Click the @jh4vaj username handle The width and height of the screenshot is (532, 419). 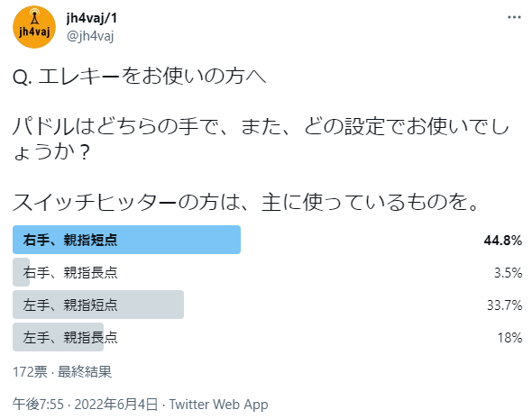(x=90, y=36)
